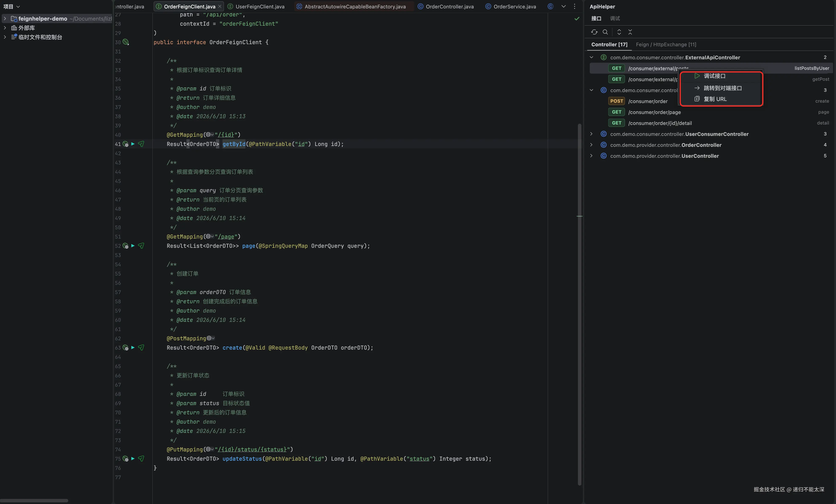836x504 pixels.
Task: Expand the 临时文件和控制台 node
Action: coord(5,37)
